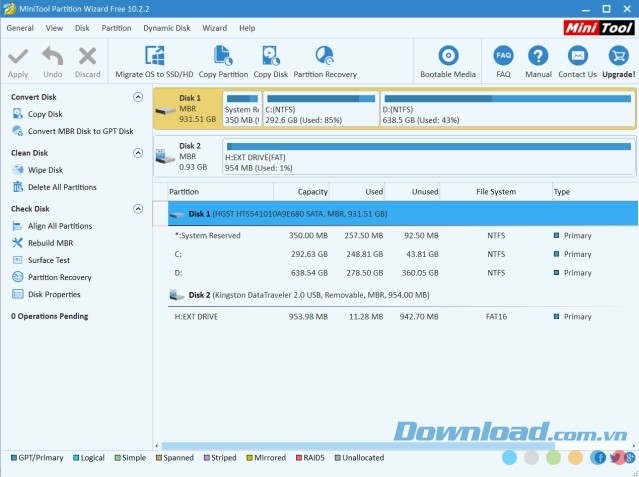
Task: Click Unallocated legend color swatch
Action: click(x=337, y=458)
